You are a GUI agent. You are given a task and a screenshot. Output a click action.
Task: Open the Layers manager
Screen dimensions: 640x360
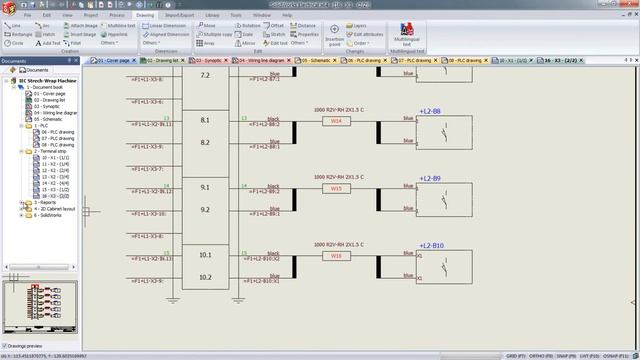[x=356, y=25]
